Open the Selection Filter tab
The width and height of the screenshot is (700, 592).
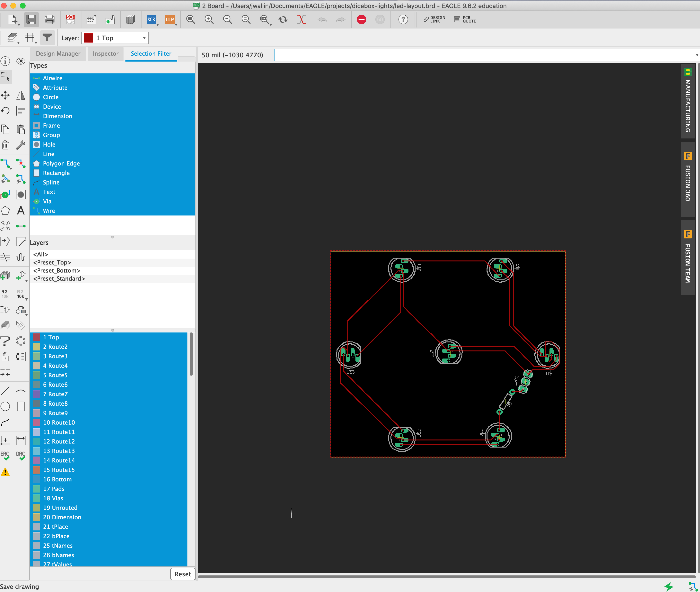pos(151,54)
